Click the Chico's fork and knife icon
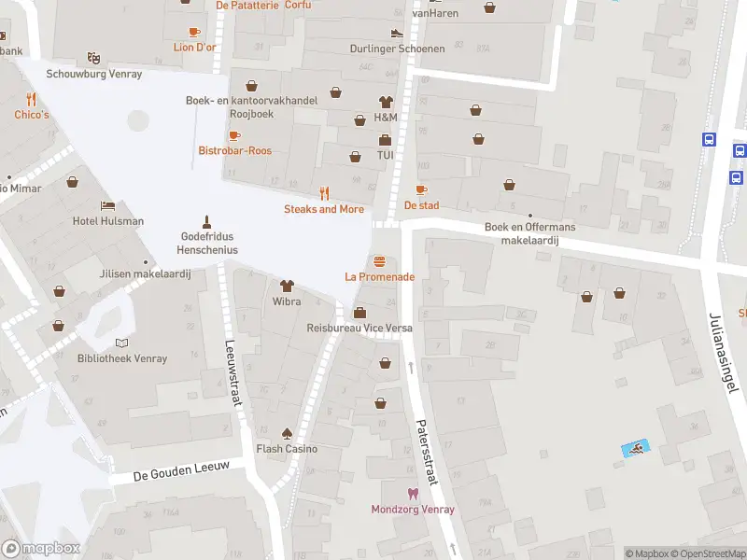 tap(31, 99)
